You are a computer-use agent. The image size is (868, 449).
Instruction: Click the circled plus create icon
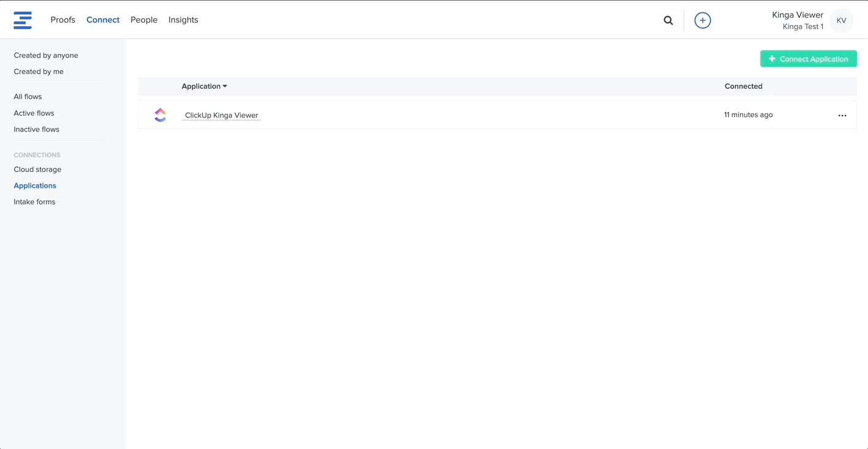(x=702, y=20)
